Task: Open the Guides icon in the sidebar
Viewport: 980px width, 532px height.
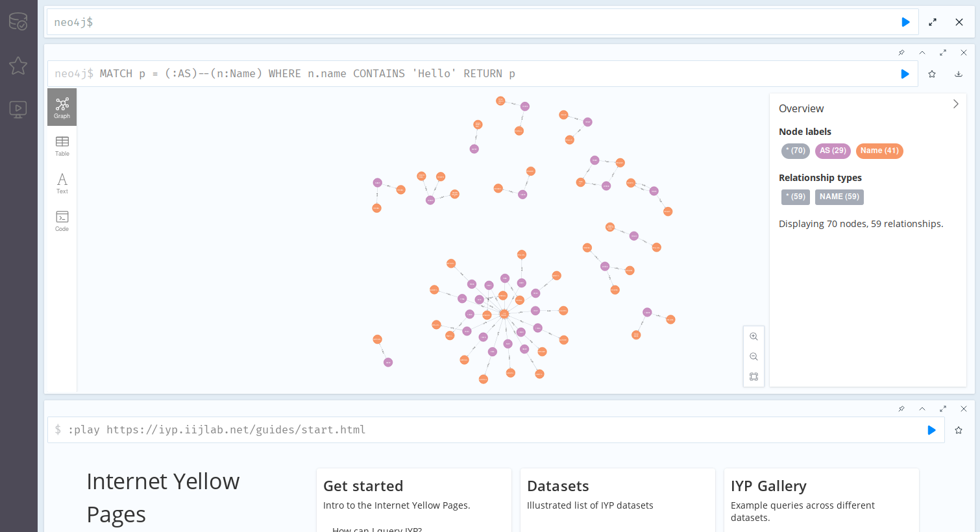Action: click(18, 109)
